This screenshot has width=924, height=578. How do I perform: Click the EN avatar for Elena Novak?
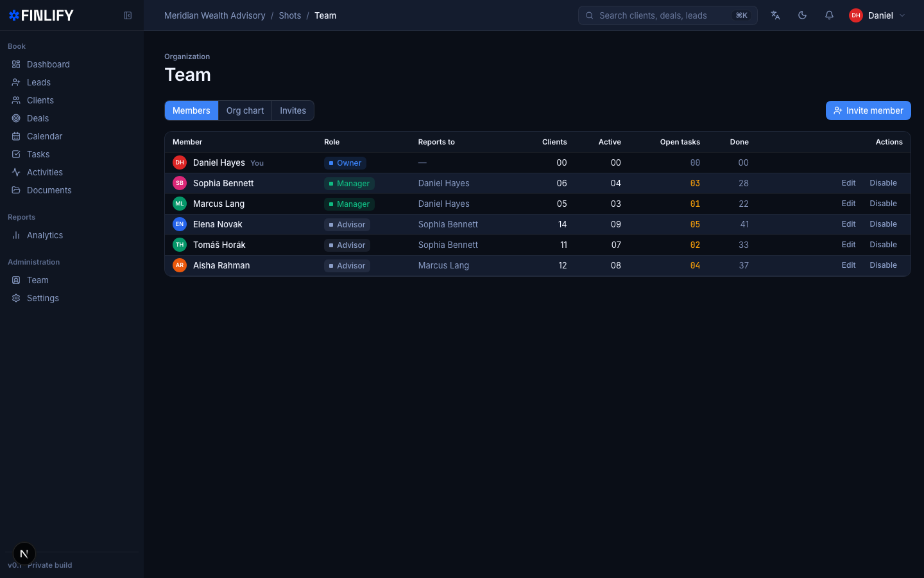[x=180, y=224]
